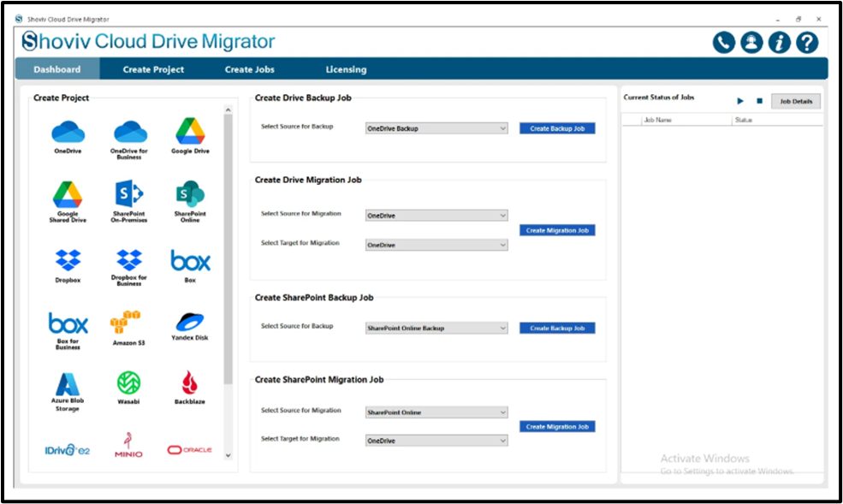Image resolution: width=843 pixels, height=504 pixels.
Task: Open the Job Details button
Action: [x=796, y=101]
